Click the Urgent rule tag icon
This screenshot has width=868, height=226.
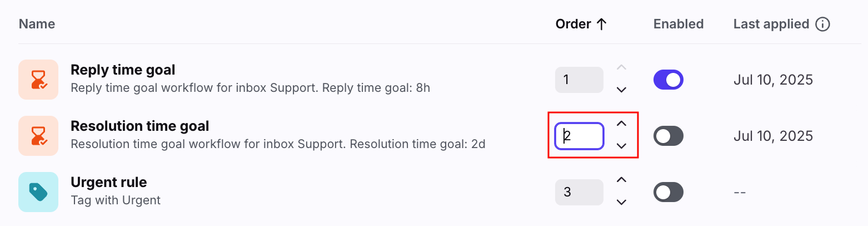click(38, 192)
